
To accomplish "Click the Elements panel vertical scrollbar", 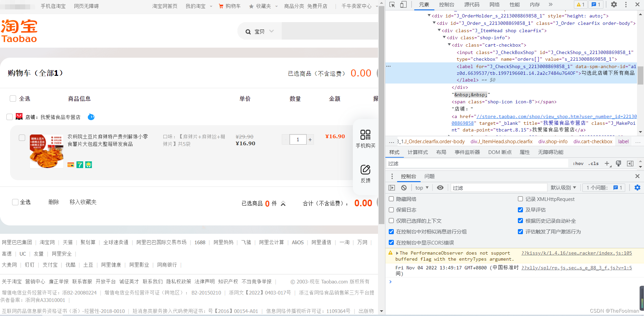I will (640, 75).
